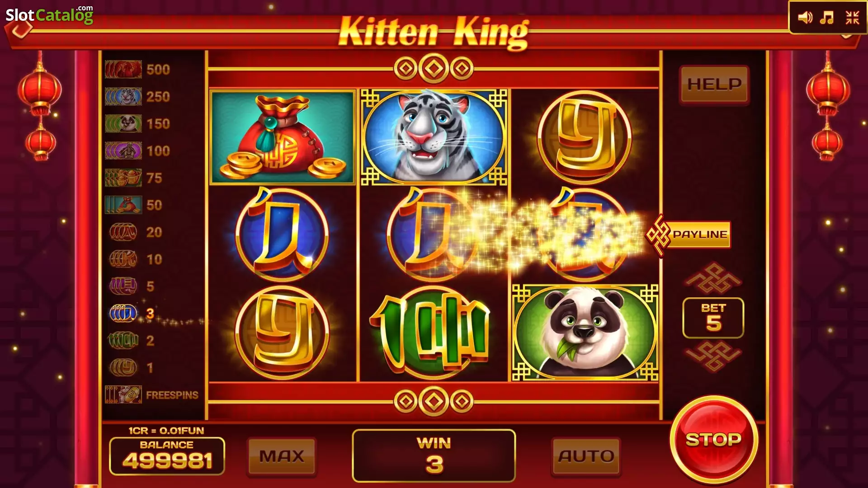Screen dimensions: 868x488
Task: Stop the reels with STOP button
Action: point(713,439)
